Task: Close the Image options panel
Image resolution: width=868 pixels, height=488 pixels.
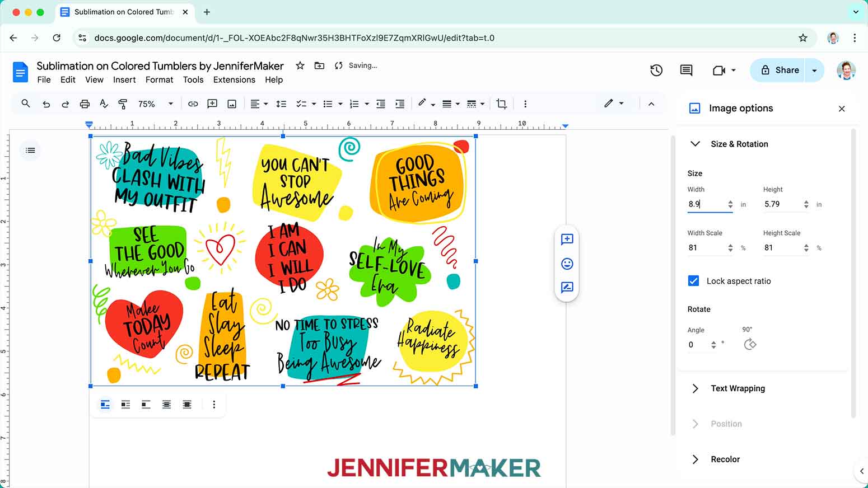Action: tap(842, 109)
